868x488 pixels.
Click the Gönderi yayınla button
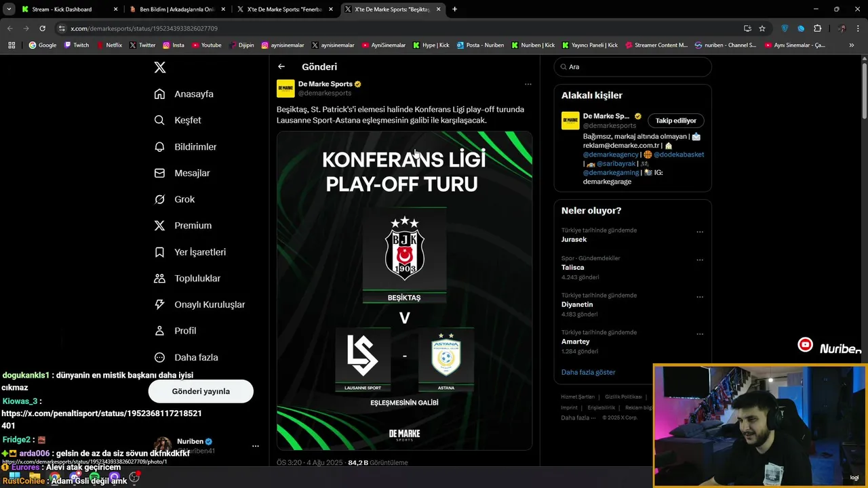[x=201, y=391]
